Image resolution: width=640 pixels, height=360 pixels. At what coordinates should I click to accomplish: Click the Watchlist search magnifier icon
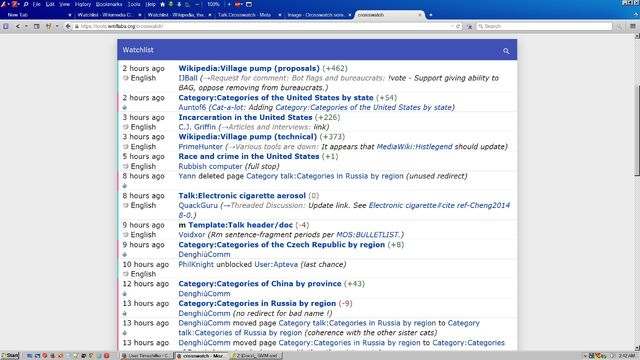pyautogui.click(x=506, y=51)
